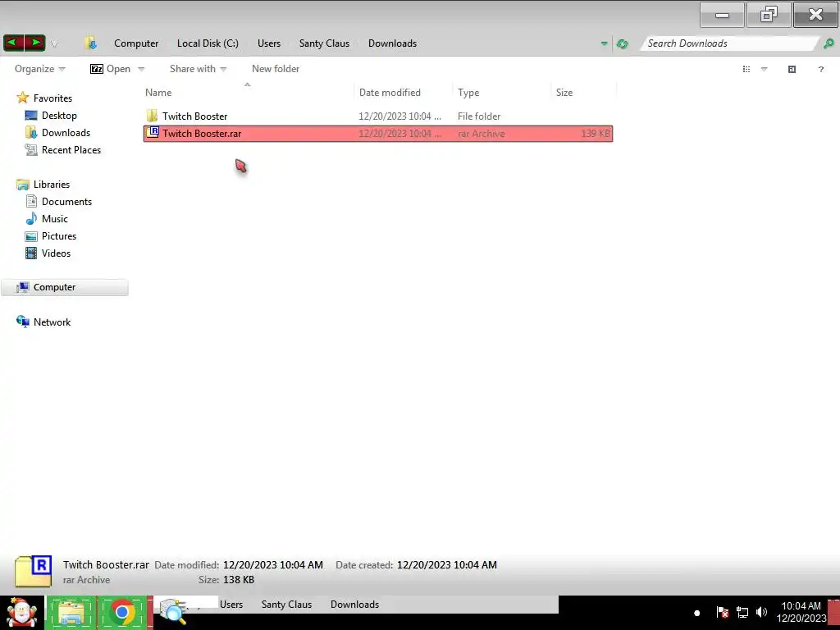
Task: Open File Explorer from the taskbar
Action: coord(71,613)
